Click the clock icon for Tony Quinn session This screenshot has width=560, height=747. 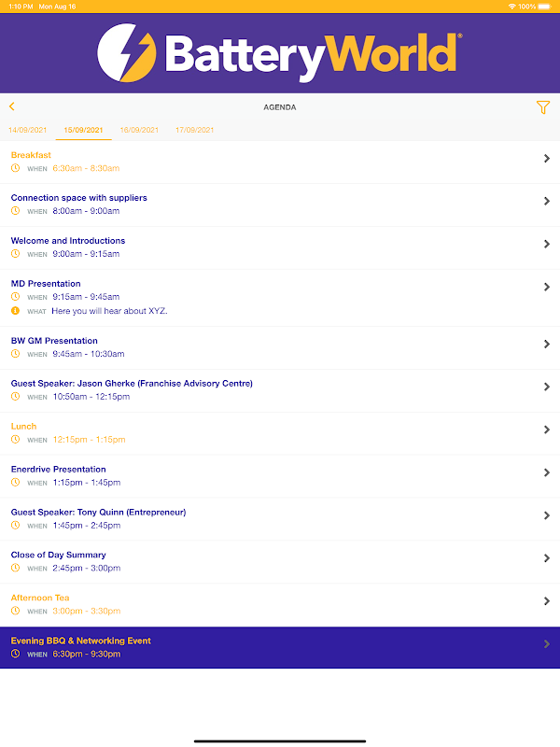point(15,525)
